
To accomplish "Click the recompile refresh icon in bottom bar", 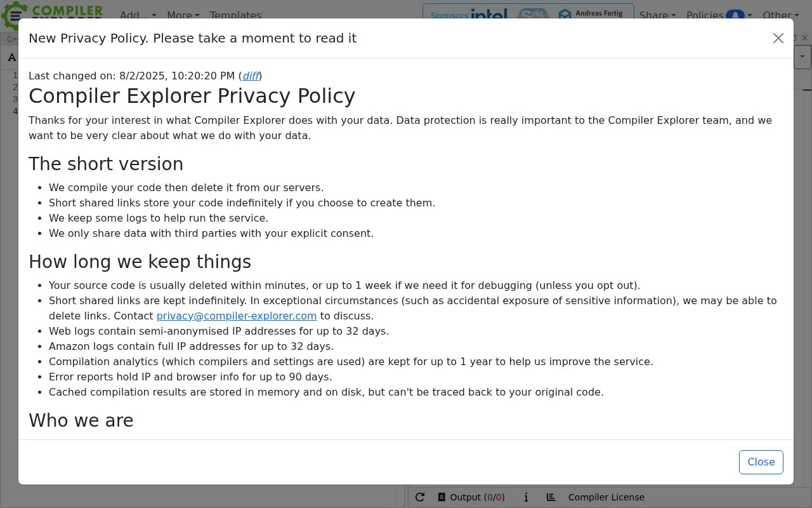I will 420,498.
